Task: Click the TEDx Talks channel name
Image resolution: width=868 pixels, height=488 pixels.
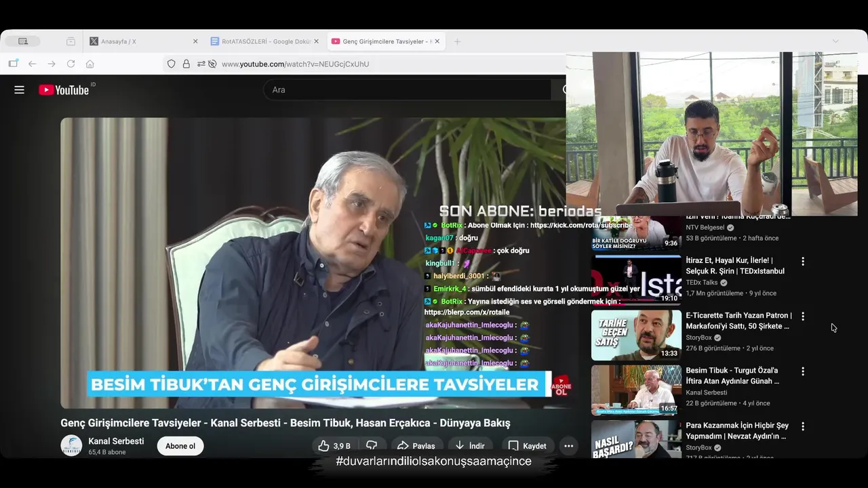Action: click(x=701, y=283)
